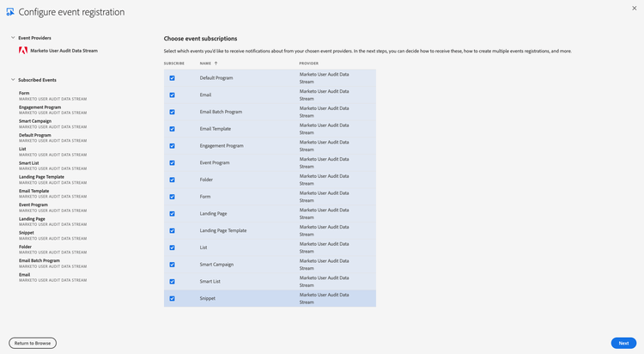Image resolution: width=644 pixels, height=354 pixels.
Task: Sort the list by the Name column arrow
Action: [216, 64]
